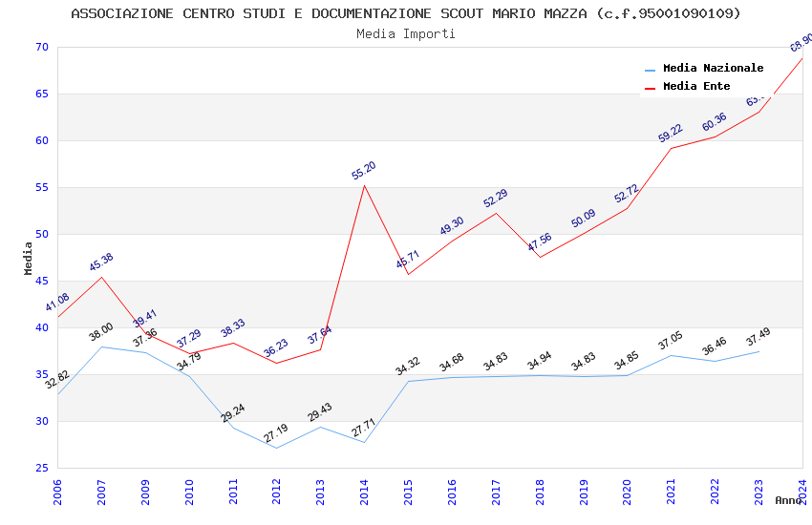The width and height of the screenshot is (812, 525).
Task: Click the 50.09 data label
Action: click(x=583, y=219)
